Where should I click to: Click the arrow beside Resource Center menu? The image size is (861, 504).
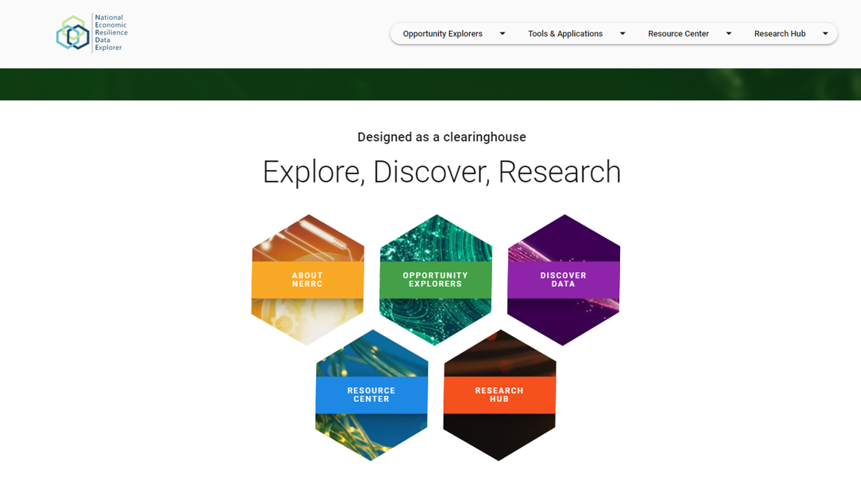pyautogui.click(x=728, y=34)
